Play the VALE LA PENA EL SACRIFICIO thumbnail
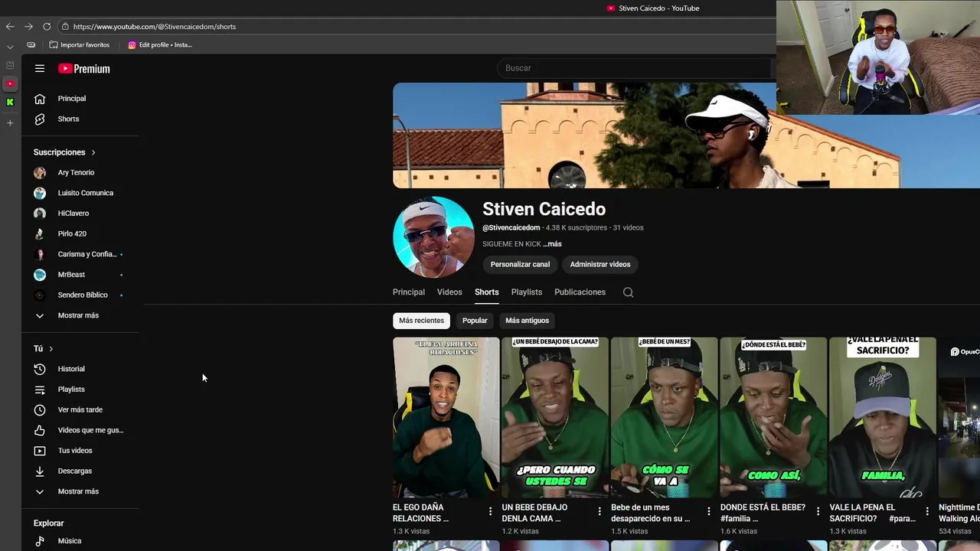Image resolution: width=980 pixels, height=551 pixels. (883, 417)
